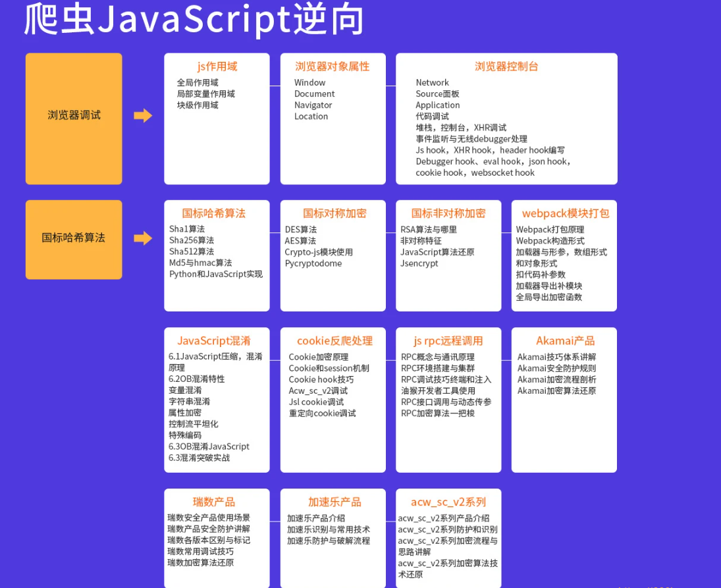Image resolution: width=721 pixels, height=588 pixels.
Task: Open the 浏览器控制台 card heading
Action: pyautogui.click(x=506, y=67)
